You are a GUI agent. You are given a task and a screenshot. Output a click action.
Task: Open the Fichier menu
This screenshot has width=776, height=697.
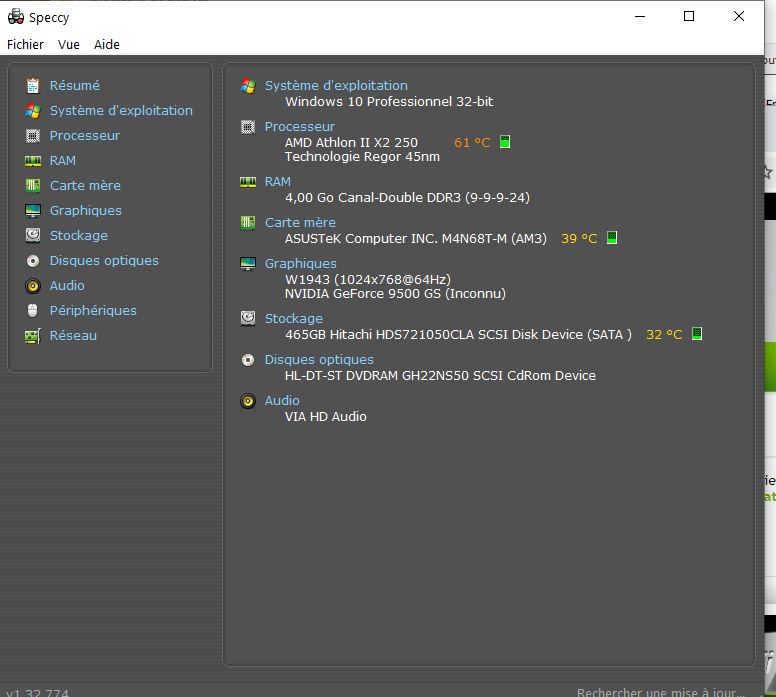pos(25,45)
